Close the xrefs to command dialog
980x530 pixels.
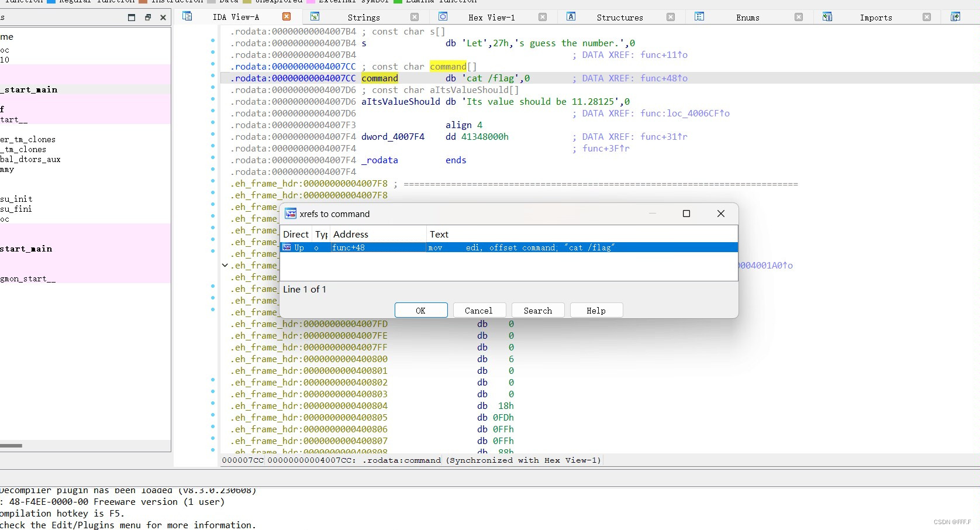[x=721, y=214]
